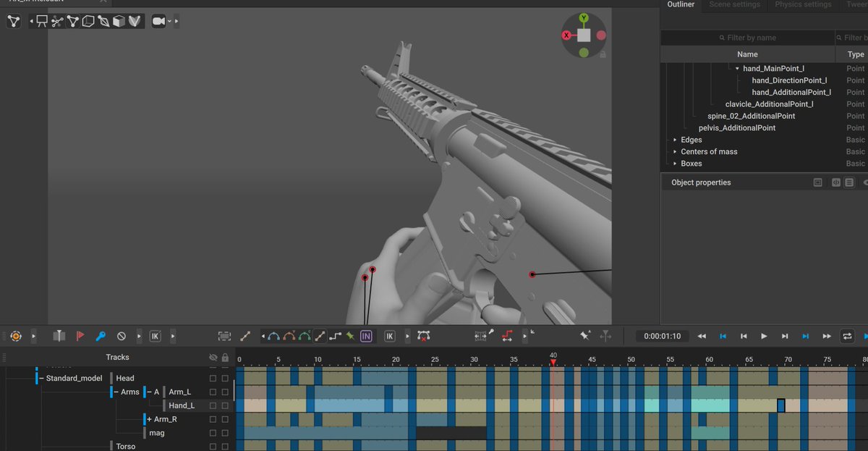Image resolution: width=868 pixels, height=451 pixels.
Task: Click trajectory icon with red x
Action: (423, 336)
